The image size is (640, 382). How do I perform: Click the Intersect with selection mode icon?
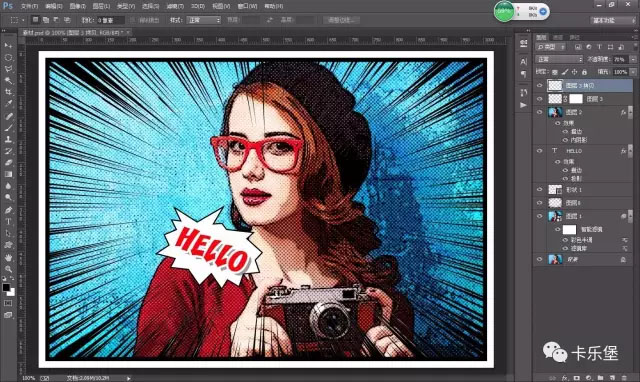point(67,20)
